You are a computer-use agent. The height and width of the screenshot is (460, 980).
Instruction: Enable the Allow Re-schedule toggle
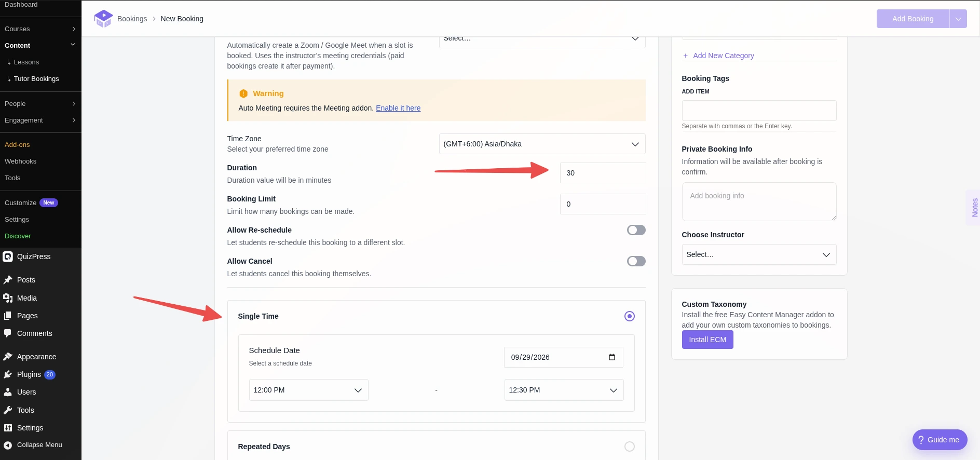(x=636, y=230)
